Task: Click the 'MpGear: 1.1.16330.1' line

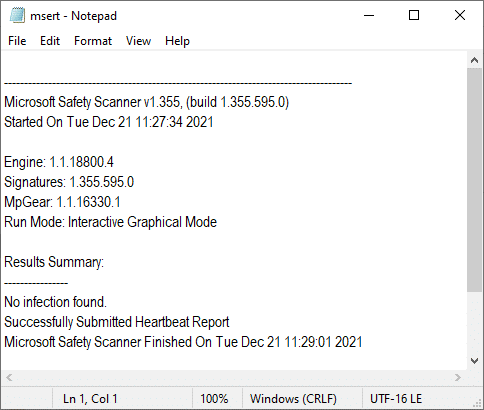Action: [x=62, y=202]
